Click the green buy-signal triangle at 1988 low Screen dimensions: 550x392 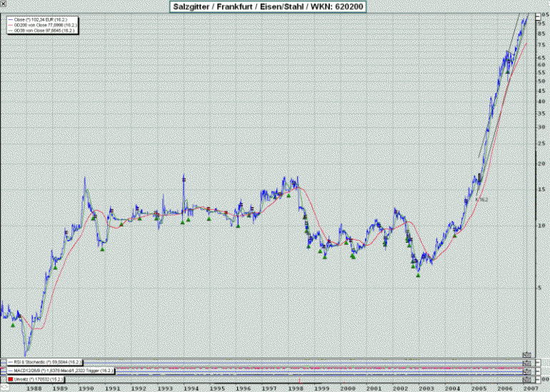pos(12,326)
